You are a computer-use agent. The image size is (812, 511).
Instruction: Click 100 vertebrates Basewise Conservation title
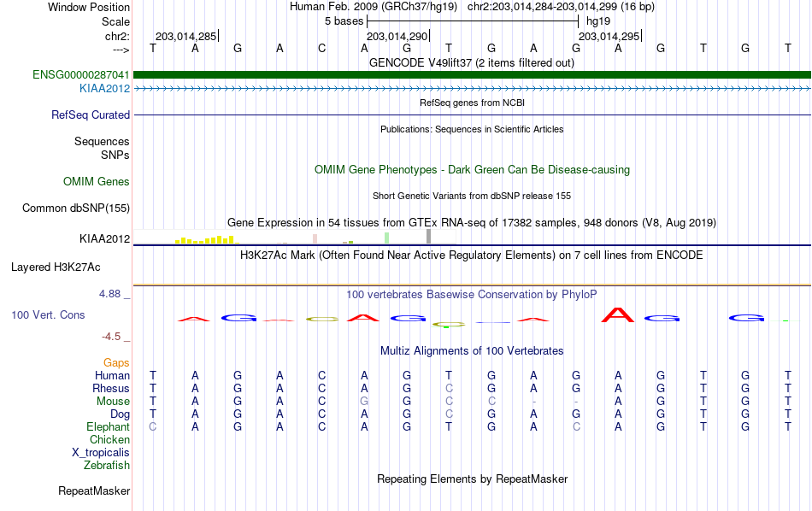coord(472,295)
